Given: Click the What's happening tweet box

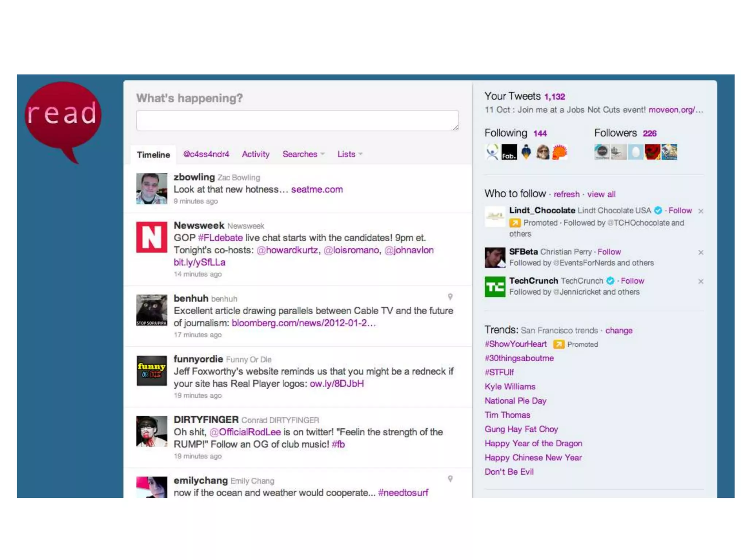Looking at the screenshot, I should click(x=297, y=121).
